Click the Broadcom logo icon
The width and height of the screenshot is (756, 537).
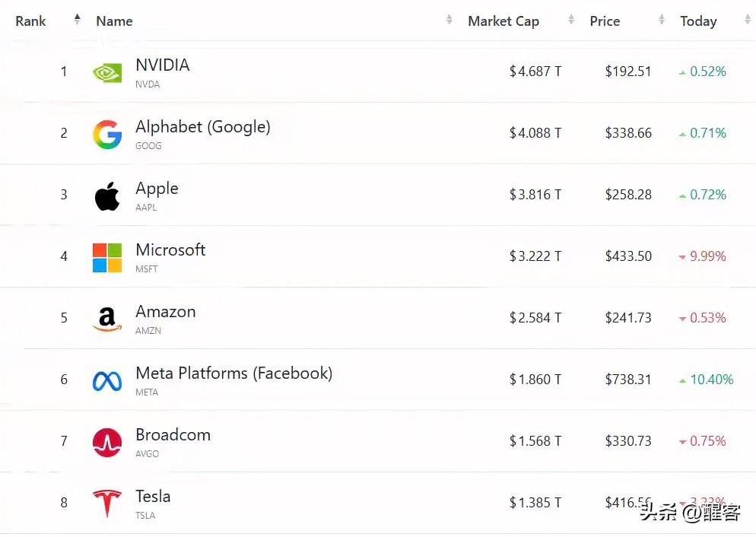coord(107,443)
